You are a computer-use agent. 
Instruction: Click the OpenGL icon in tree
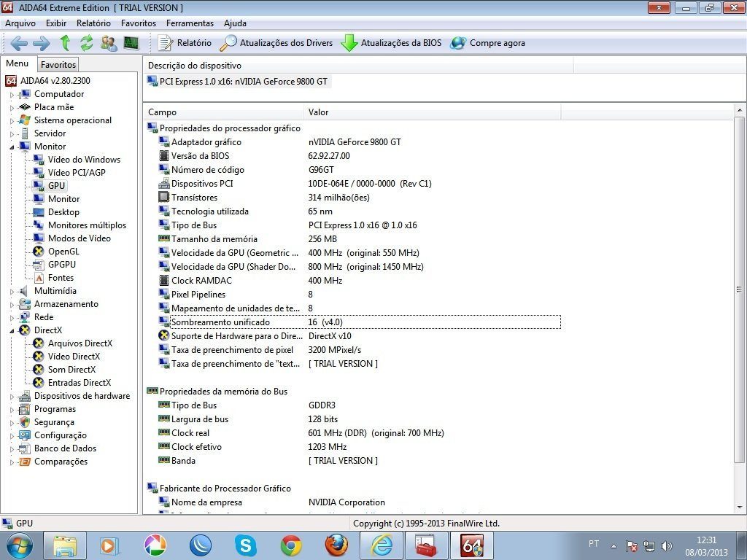click(x=39, y=252)
